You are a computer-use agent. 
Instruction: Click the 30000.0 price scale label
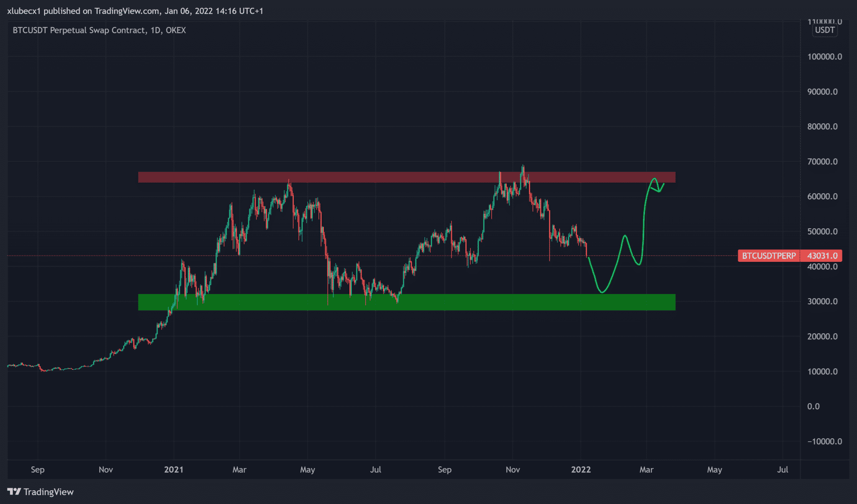click(x=822, y=301)
